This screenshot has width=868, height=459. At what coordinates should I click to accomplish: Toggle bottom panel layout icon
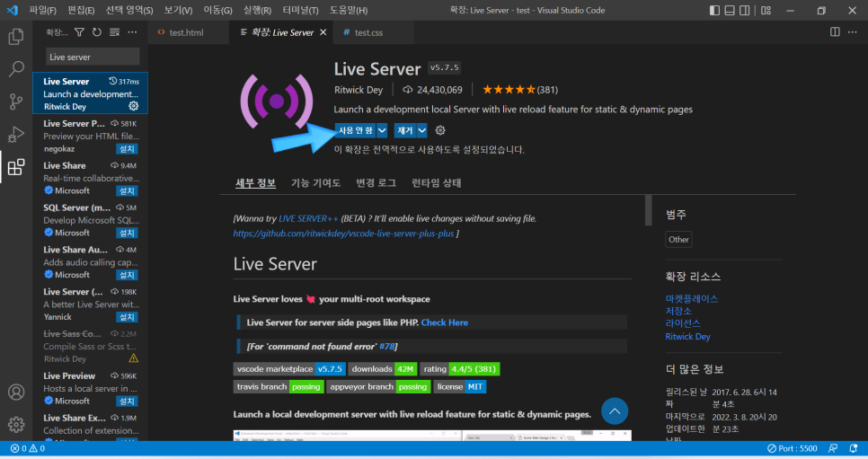click(730, 10)
